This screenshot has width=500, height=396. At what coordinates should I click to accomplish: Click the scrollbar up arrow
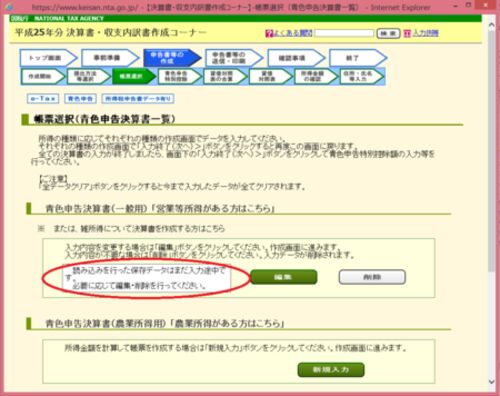point(491,25)
